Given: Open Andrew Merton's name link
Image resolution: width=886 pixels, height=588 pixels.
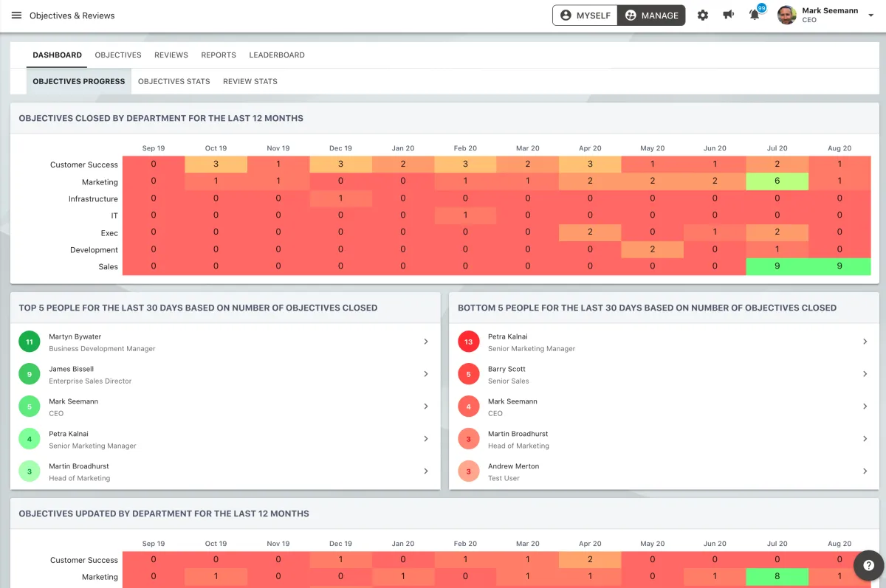Looking at the screenshot, I should [x=514, y=467].
